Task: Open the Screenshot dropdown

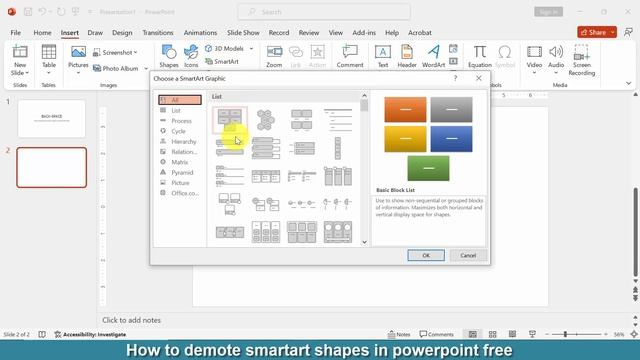Action: [116, 53]
